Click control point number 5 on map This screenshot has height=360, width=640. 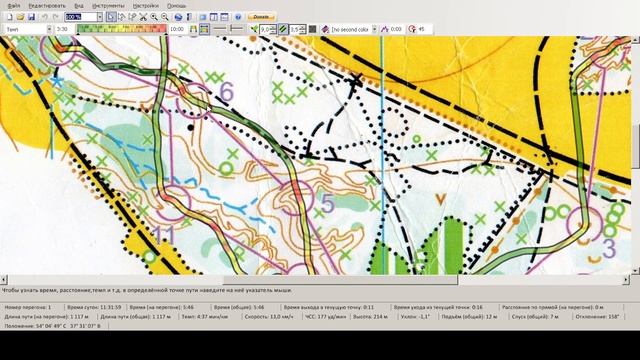pos(328,204)
